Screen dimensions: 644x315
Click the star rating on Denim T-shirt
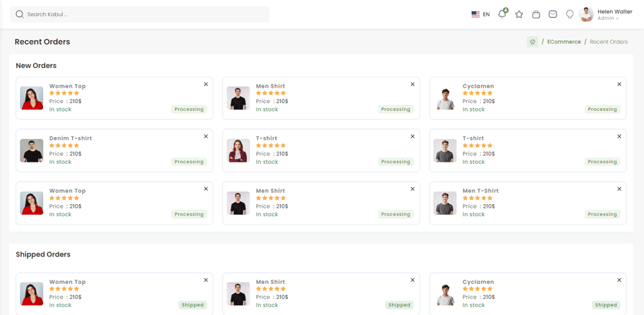[x=64, y=145]
